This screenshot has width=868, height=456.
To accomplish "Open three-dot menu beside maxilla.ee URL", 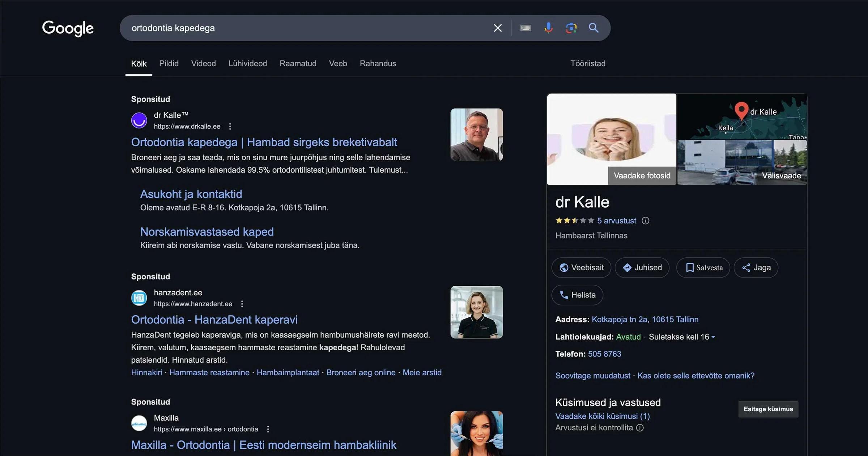I will point(268,429).
